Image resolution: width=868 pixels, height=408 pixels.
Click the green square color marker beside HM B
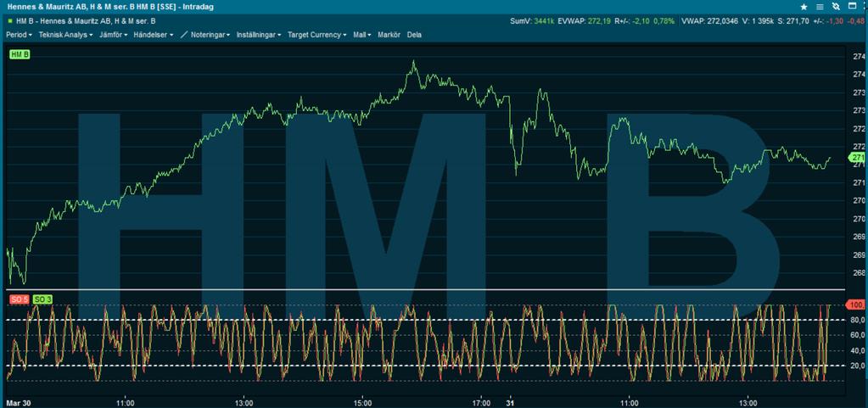[x=10, y=20]
